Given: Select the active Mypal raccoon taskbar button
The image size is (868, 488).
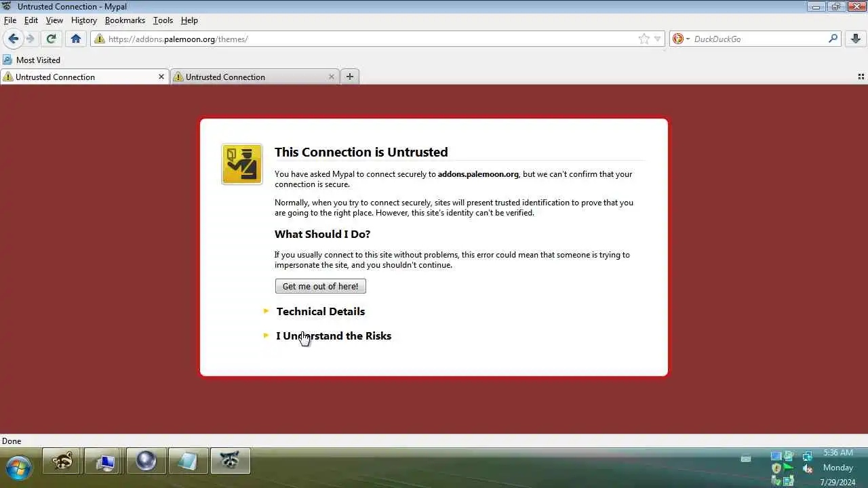Looking at the screenshot, I should [x=231, y=461].
